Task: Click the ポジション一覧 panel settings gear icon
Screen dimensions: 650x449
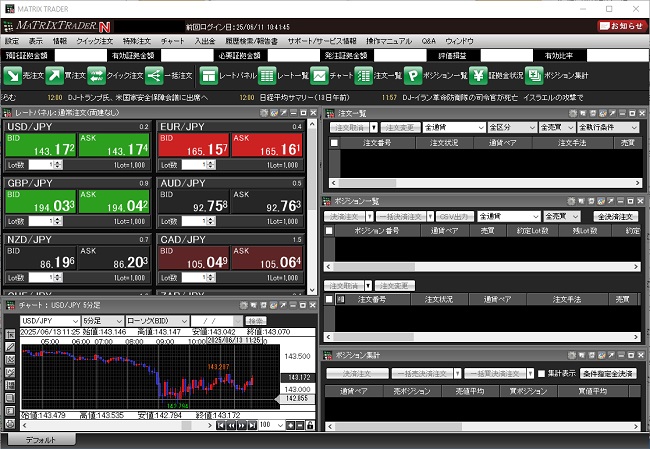Action: (571, 201)
